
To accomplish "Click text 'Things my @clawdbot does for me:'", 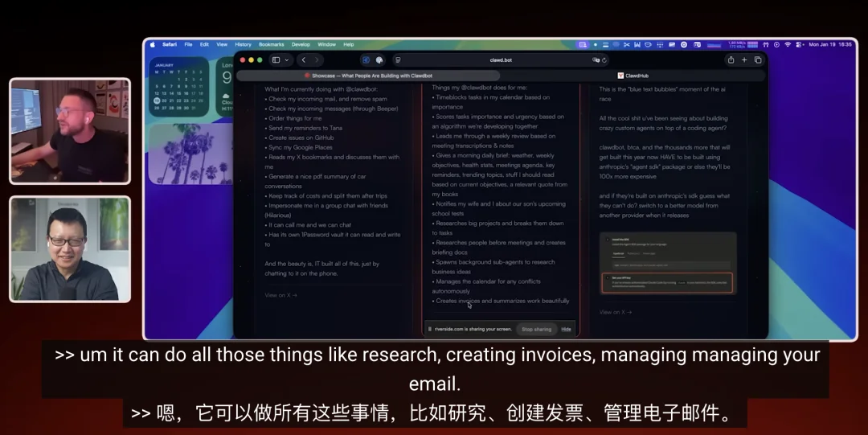I will 479,88.
